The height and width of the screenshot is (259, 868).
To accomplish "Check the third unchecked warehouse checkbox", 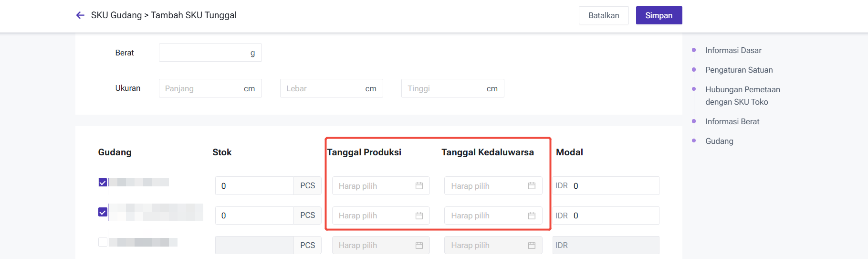I will pos(103,242).
